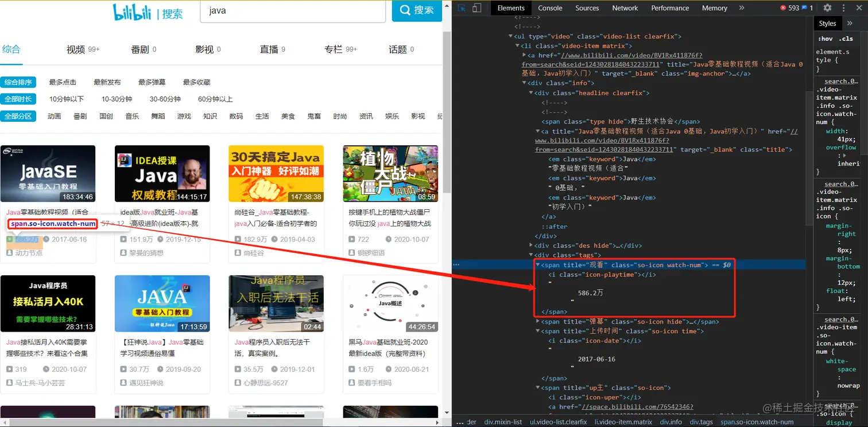Screen dimensions: 868x427
Task: Filter by 动画 category
Action: pos(55,116)
